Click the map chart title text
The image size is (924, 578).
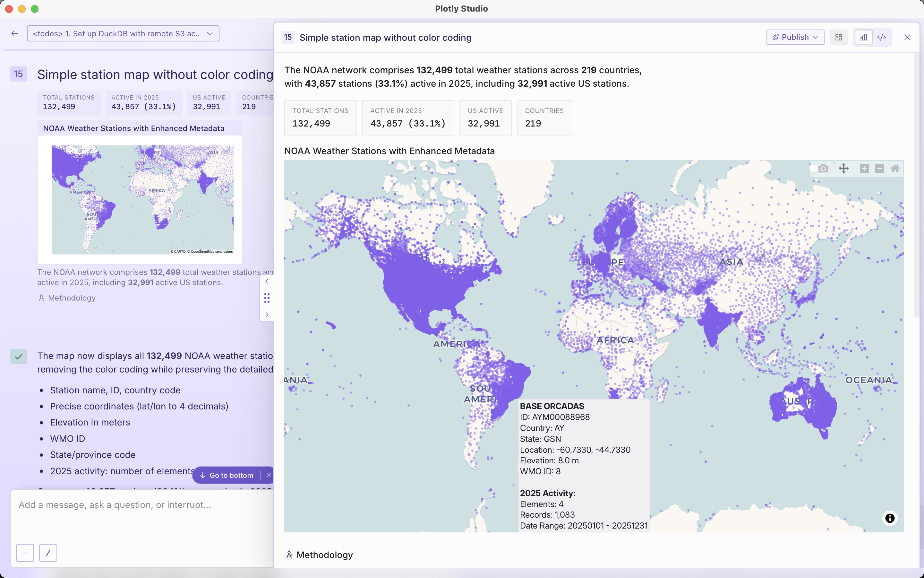[x=389, y=151]
